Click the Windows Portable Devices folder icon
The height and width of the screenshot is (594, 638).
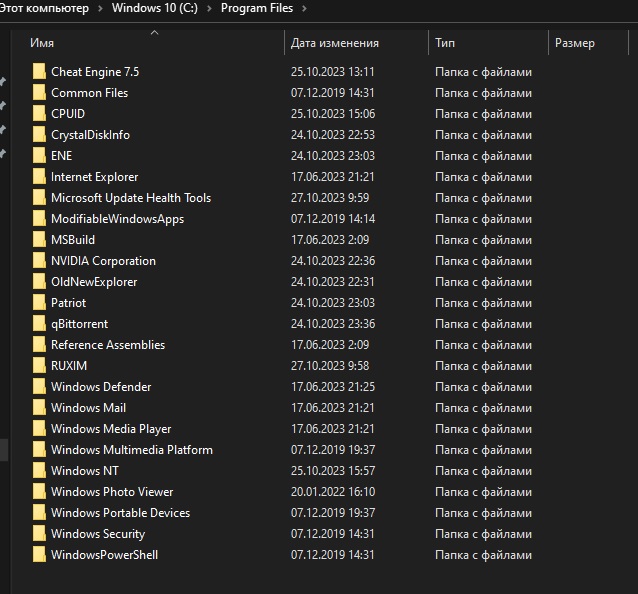(x=39, y=513)
